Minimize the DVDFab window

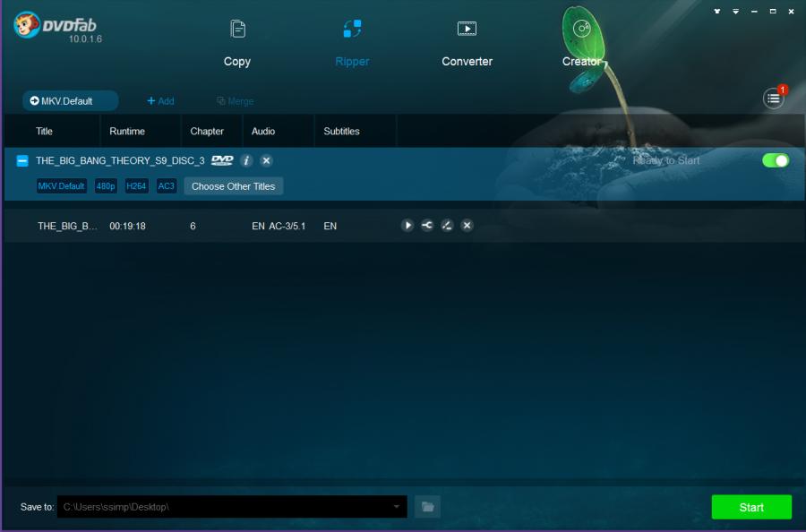click(754, 12)
